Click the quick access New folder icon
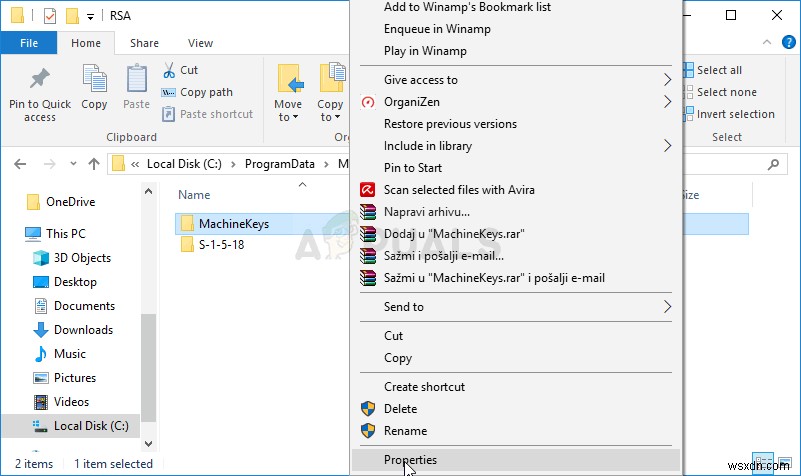This screenshot has width=801, height=476. [x=72, y=16]
